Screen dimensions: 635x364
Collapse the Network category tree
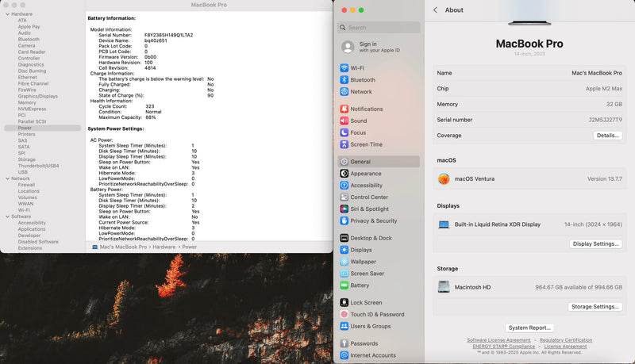tap(6, 178)
